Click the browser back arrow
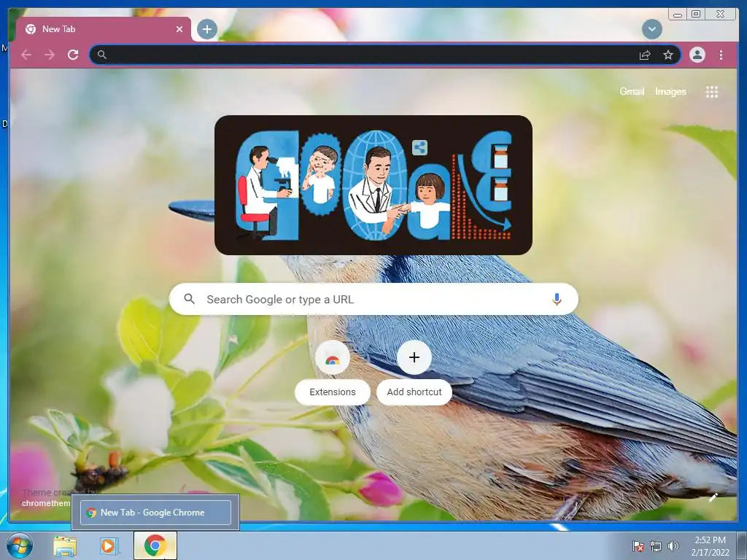 pos(26,55)
